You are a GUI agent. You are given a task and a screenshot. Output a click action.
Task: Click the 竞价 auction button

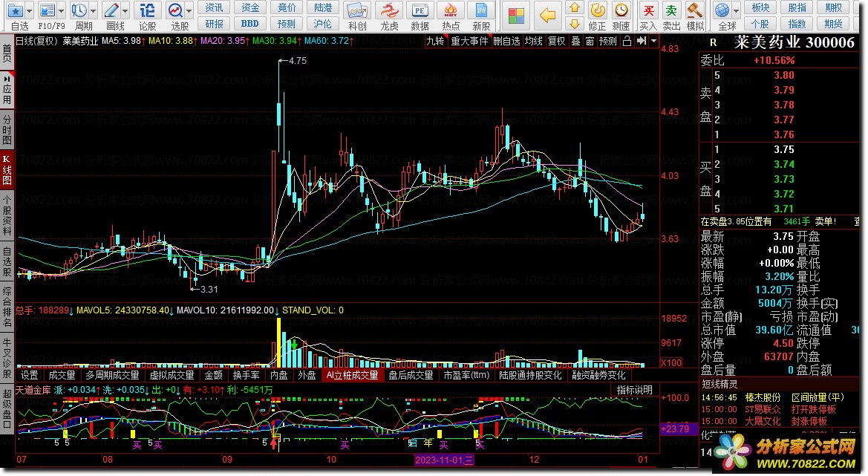click(287, 7)
